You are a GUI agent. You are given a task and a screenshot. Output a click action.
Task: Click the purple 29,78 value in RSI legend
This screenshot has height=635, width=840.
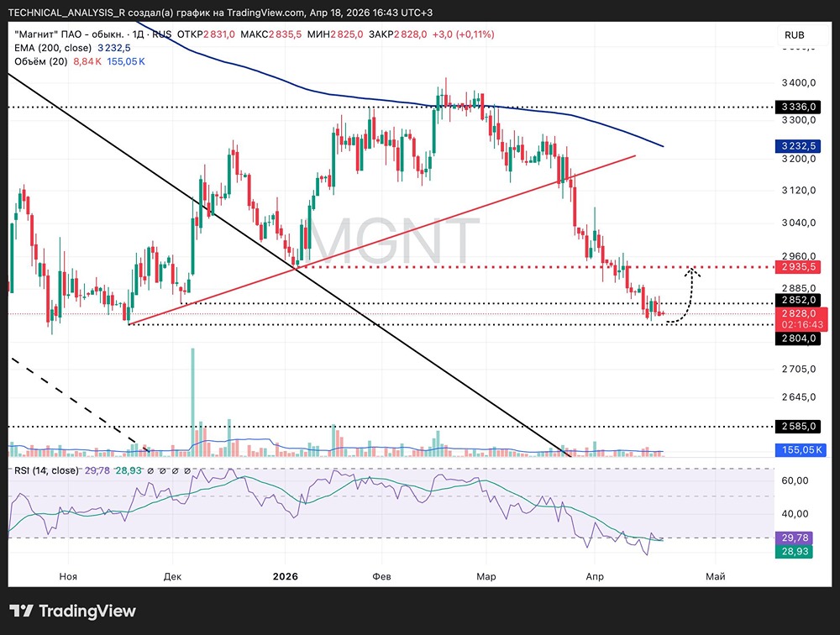(x=97, y=470)
